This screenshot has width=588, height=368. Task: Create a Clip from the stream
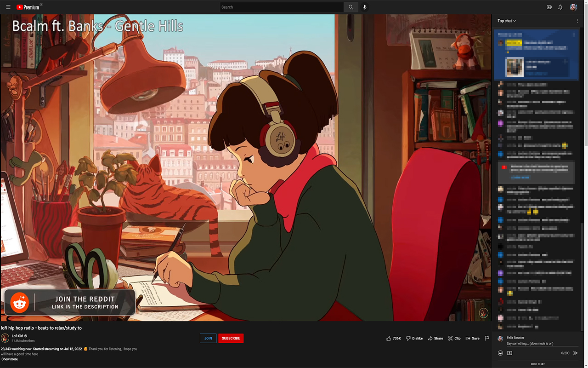click(x=454, y=338)
